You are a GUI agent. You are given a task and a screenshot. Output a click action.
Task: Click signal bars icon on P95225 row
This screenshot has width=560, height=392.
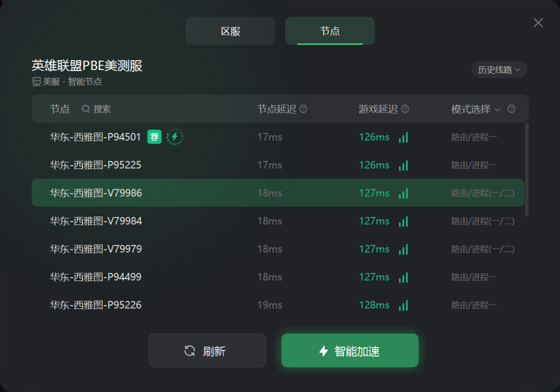tap(403, 165)
